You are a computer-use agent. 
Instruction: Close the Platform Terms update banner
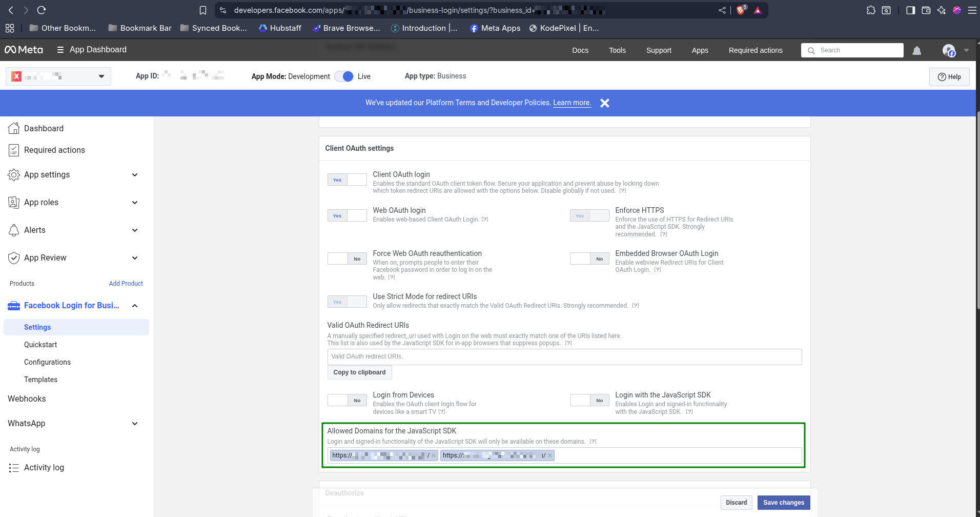pyautogui.click(x=605, y=103)
